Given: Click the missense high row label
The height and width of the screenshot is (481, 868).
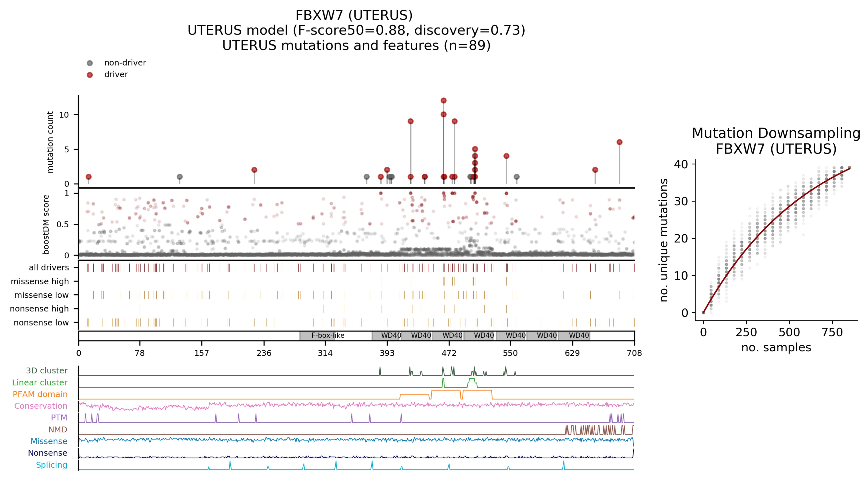Looking at the screenshot, I should [39, 281].
